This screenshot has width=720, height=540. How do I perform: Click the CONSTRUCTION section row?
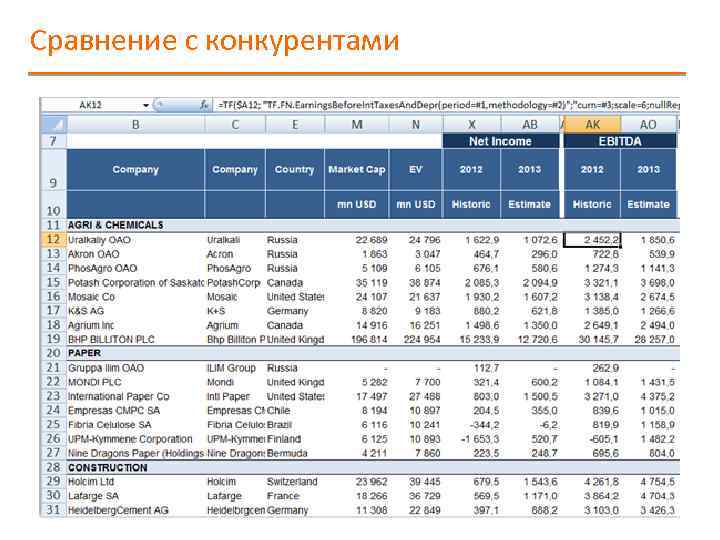pos(373,467)
